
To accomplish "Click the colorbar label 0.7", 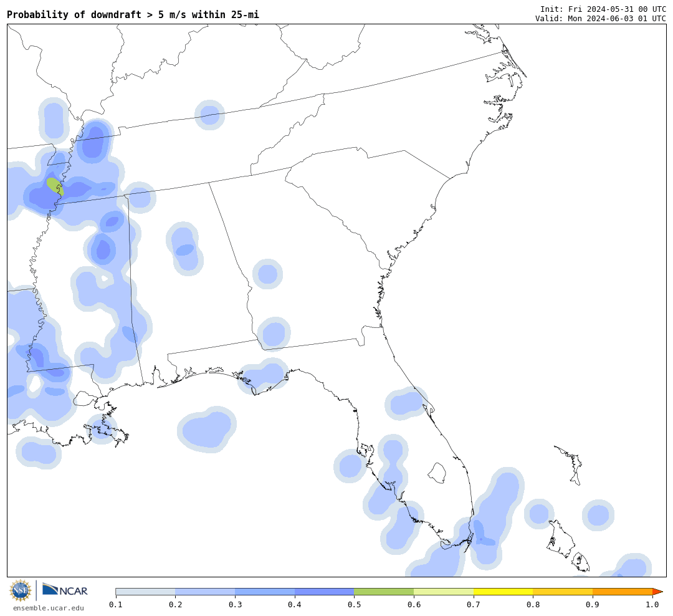I will [474, 605].
